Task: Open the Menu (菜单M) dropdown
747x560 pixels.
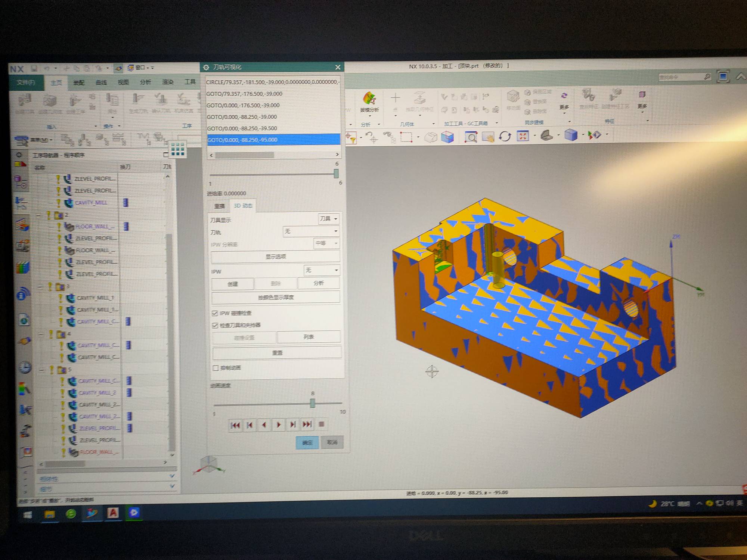Action: coord(34,140)
